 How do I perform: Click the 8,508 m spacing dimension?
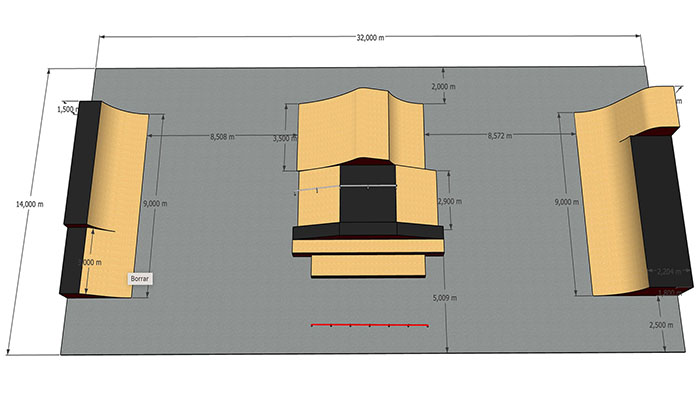(x=225, y=135)
